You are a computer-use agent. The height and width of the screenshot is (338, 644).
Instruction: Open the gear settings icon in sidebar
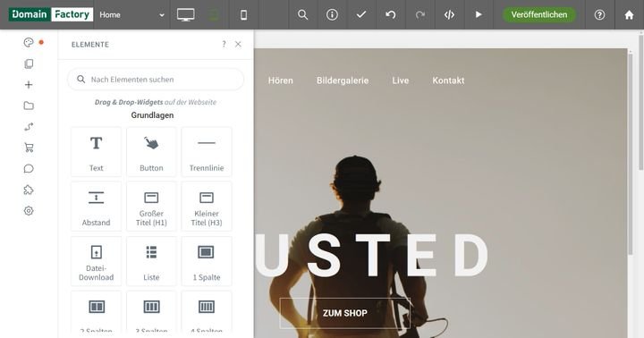coord(29,211)
